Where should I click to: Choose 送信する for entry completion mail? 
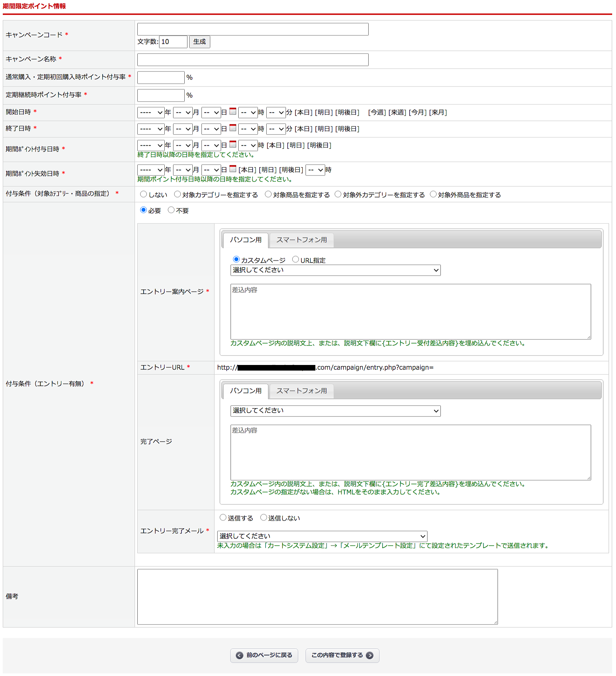point(223,518)
